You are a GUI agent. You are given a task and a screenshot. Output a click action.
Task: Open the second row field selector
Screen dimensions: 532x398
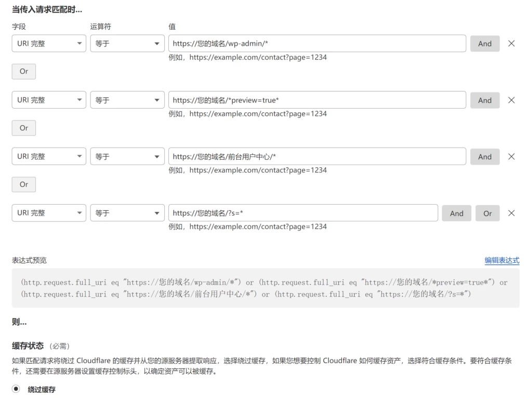click(x=48, y=100)
